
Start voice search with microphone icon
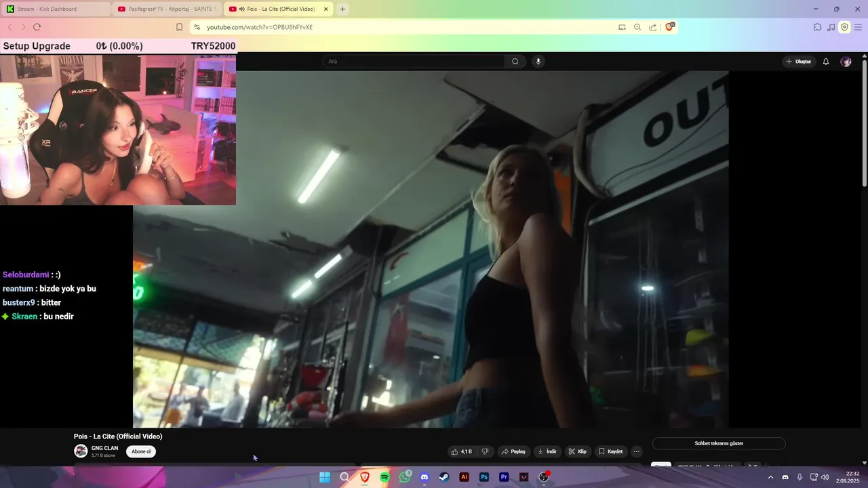coord(538,62)
